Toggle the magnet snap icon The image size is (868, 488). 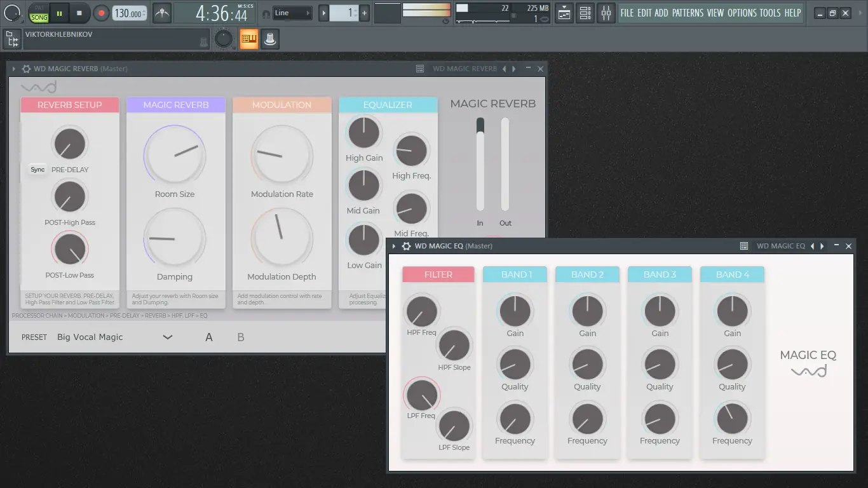(x=266, y=13)
